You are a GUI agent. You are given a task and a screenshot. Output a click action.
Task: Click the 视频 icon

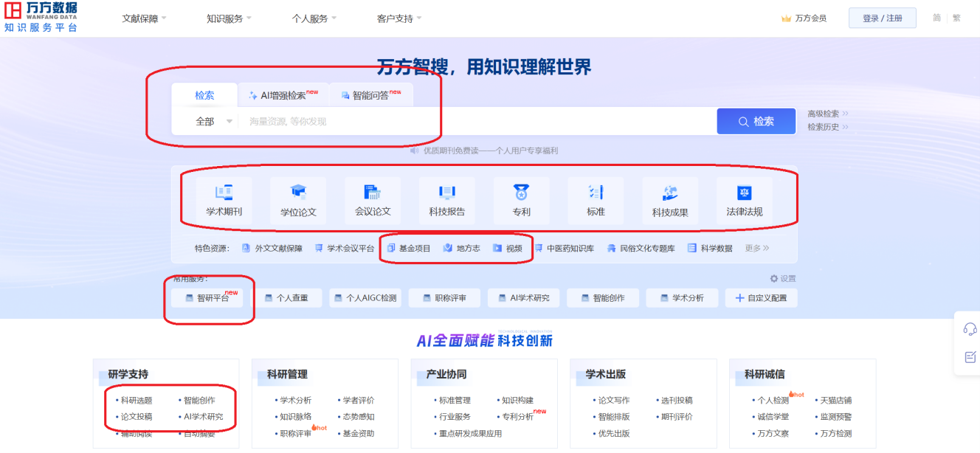pos(497,249)
